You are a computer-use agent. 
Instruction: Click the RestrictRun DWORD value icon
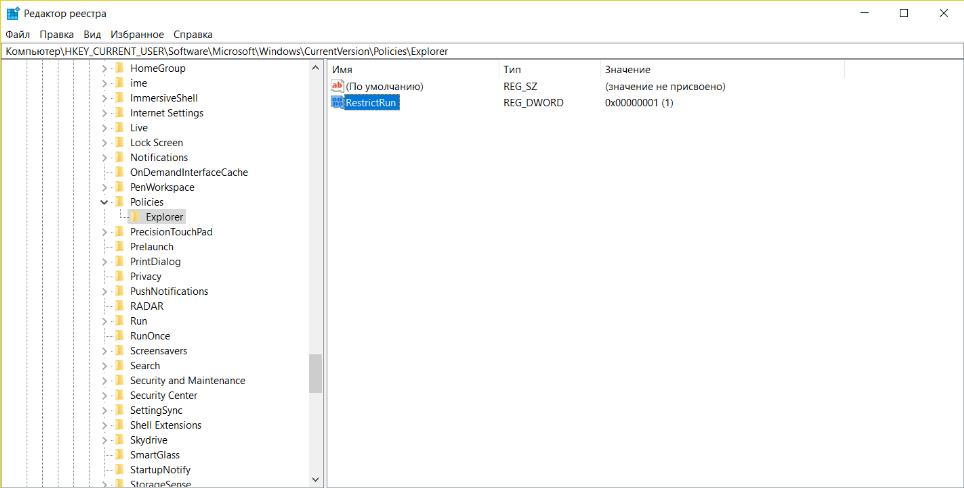(337, 103)
